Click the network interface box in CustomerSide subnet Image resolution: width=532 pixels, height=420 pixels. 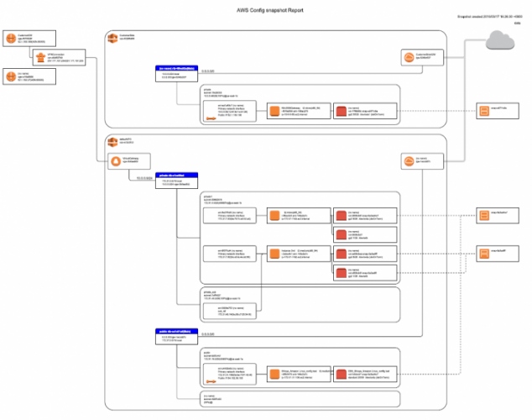(230, 111)
